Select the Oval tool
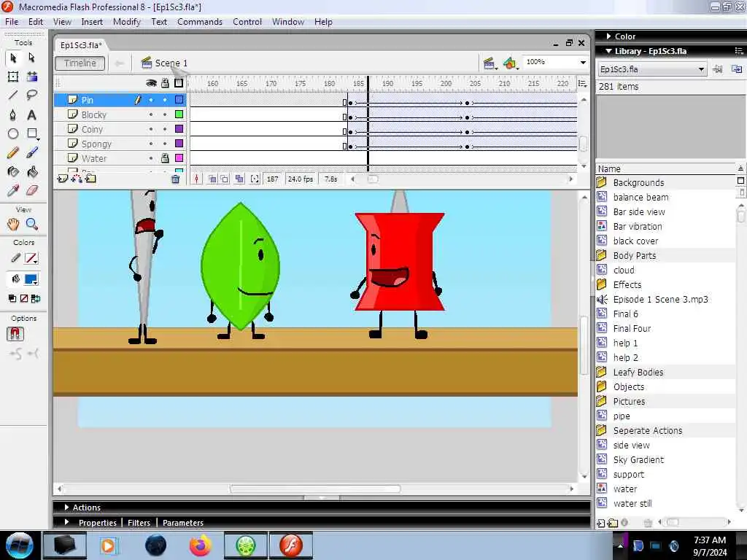Viewport: 747px width, 560px height. coord(13,134)
